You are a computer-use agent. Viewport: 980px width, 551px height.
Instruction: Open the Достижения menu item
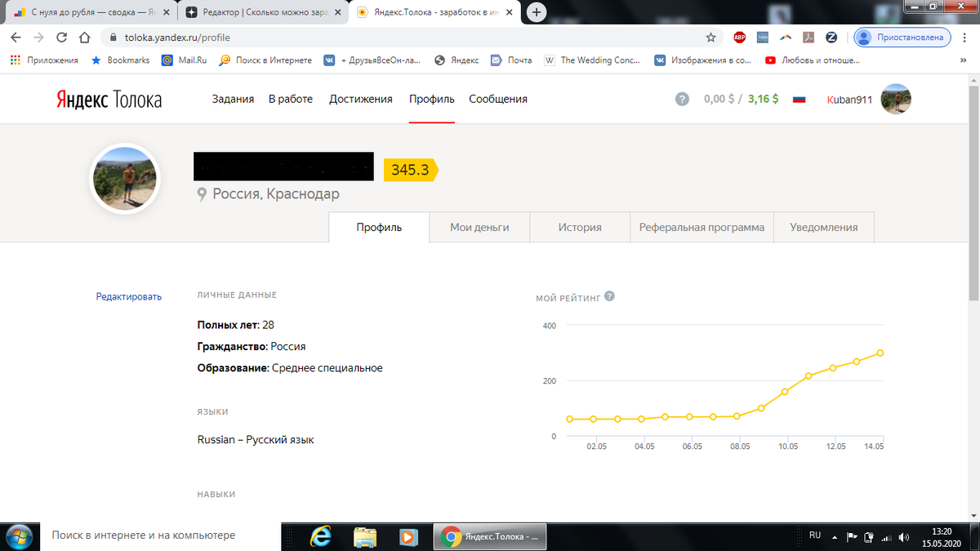click(x=361, y=99)
